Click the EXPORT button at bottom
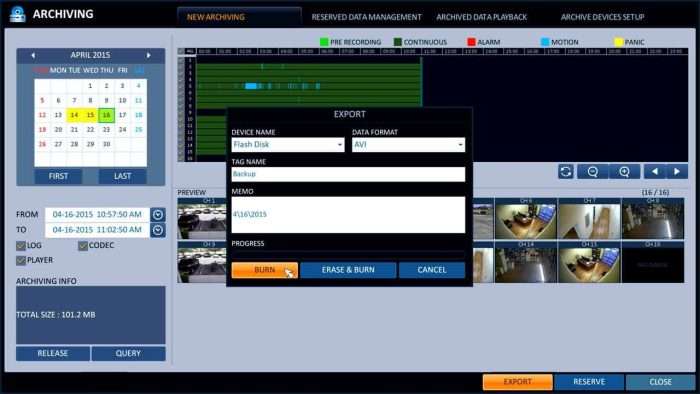Viewport: 700px width, 394px height. tap(517, 382)
